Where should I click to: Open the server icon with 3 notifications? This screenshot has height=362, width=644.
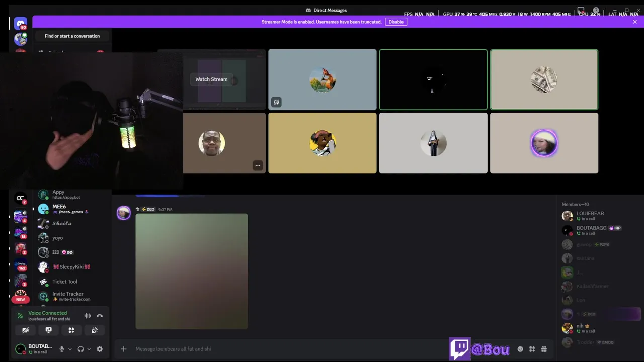click(x=20, y=281)
